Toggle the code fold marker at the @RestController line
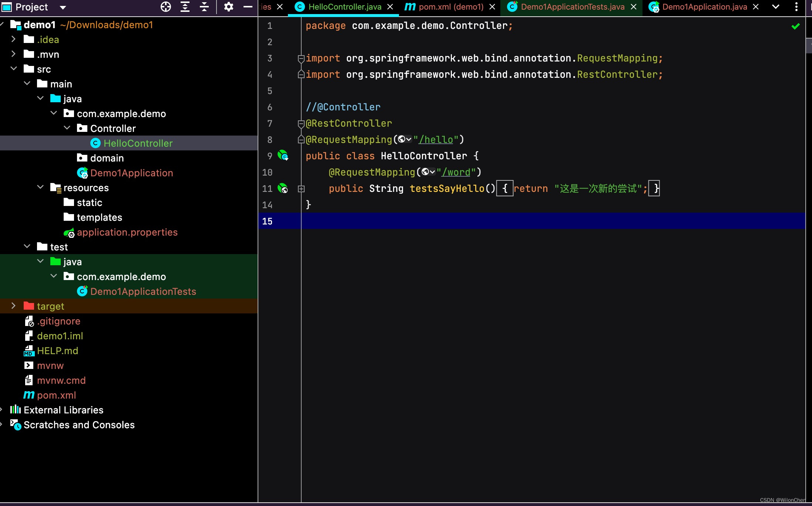This screenshot has width=812, height=506. tap(301, 124)
